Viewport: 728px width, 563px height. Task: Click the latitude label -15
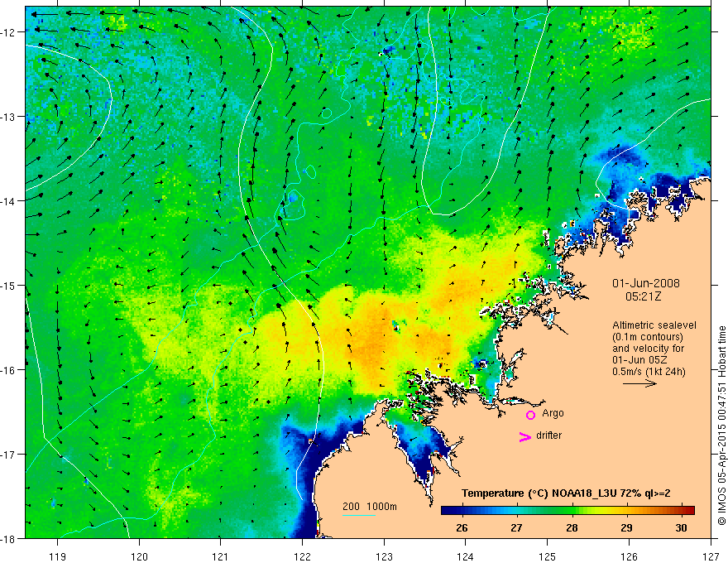(x=9, y=285)
